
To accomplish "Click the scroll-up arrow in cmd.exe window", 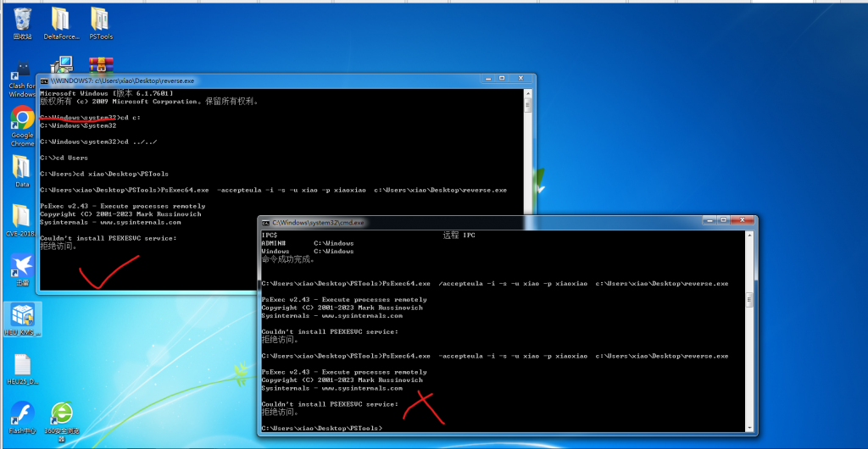I will (x=750, y=236).
